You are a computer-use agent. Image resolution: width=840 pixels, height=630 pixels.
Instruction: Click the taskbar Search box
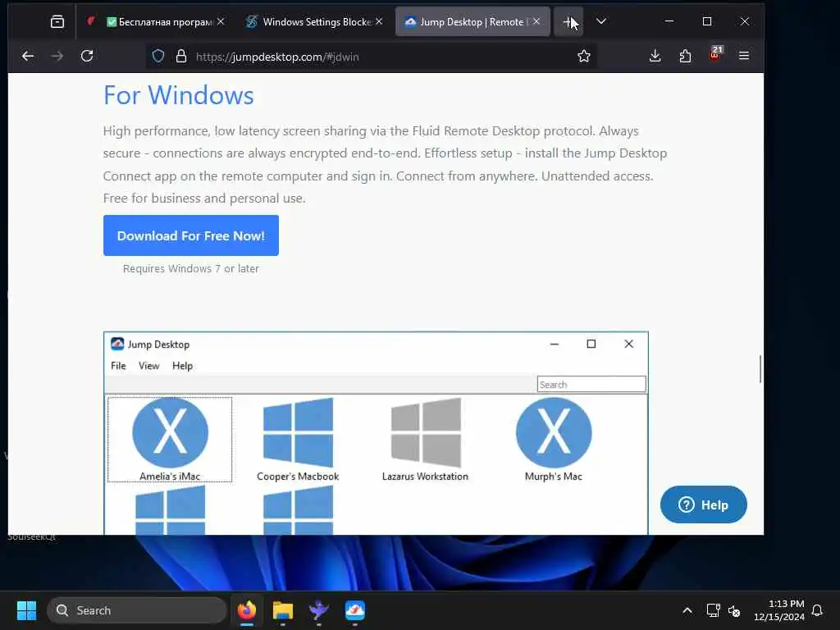click(x=137, y=610)
